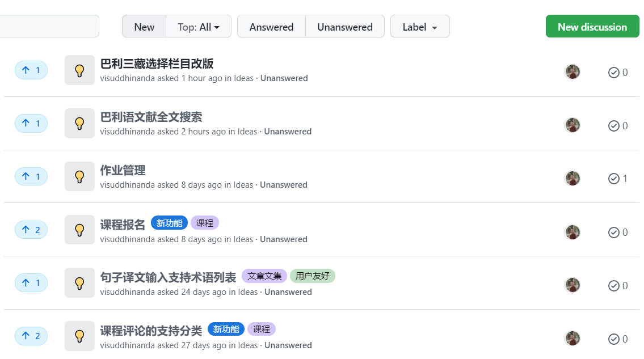Open the Label filter dropdown
This screenshot has height=359, width=644.
coord(420,27)
